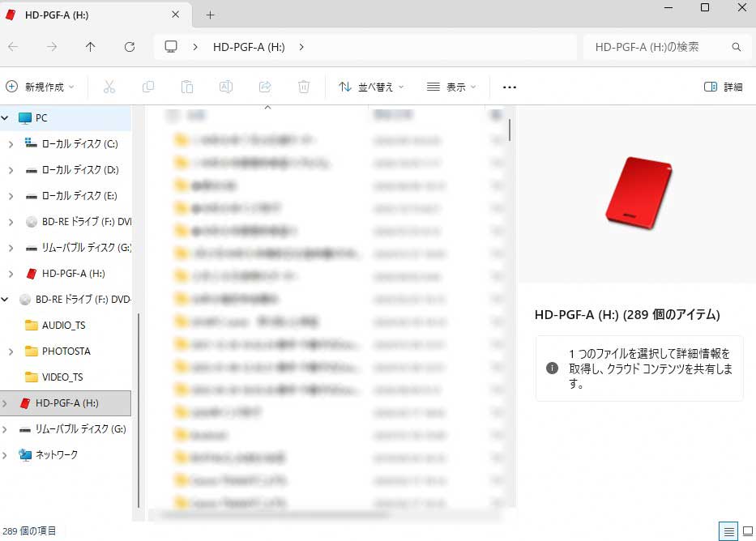Toggle the 詳細 details pane
This screenshot has height=541, width=756.
click(724, 87)
